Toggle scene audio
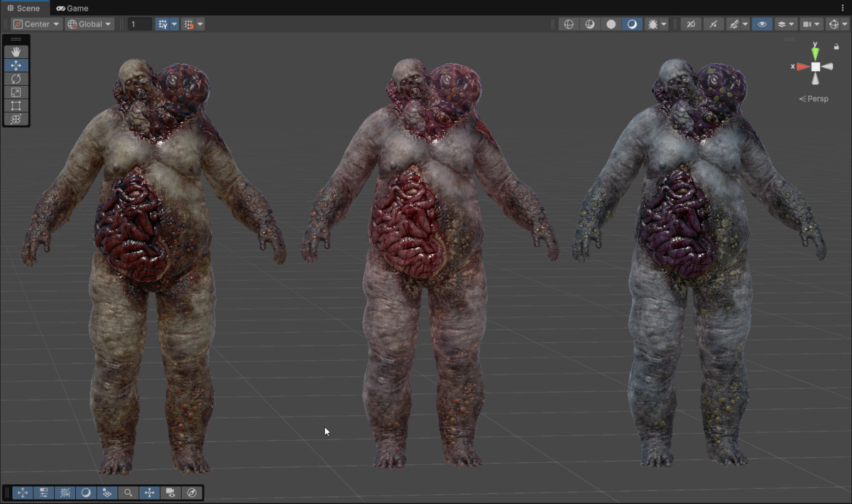 pyautogui.click(x=714, y=24)
